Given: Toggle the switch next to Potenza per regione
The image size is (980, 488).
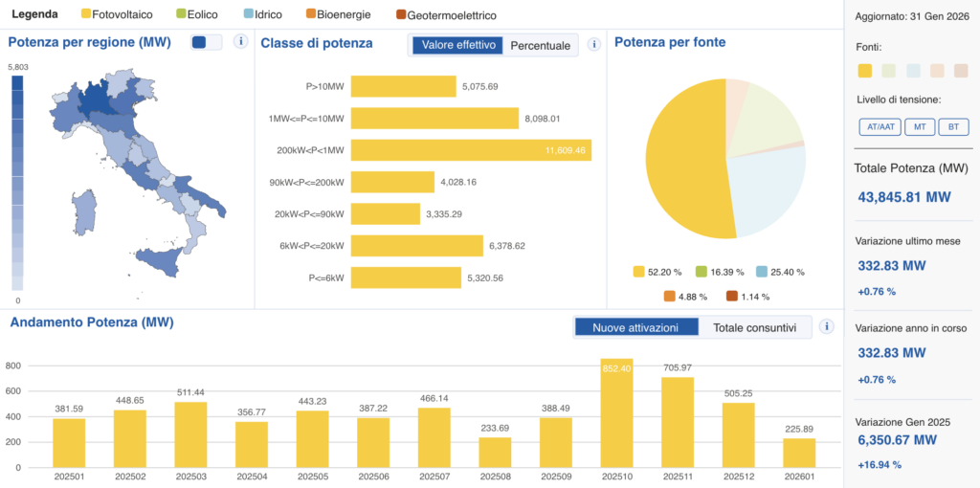Looking at the screenshot, I should [x=207, y=42].
